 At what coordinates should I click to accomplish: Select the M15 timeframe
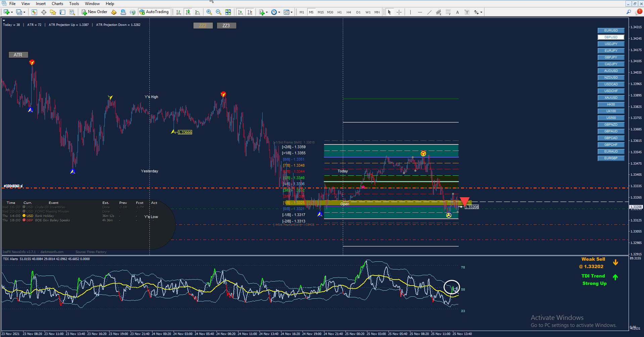tap(321, 12)
